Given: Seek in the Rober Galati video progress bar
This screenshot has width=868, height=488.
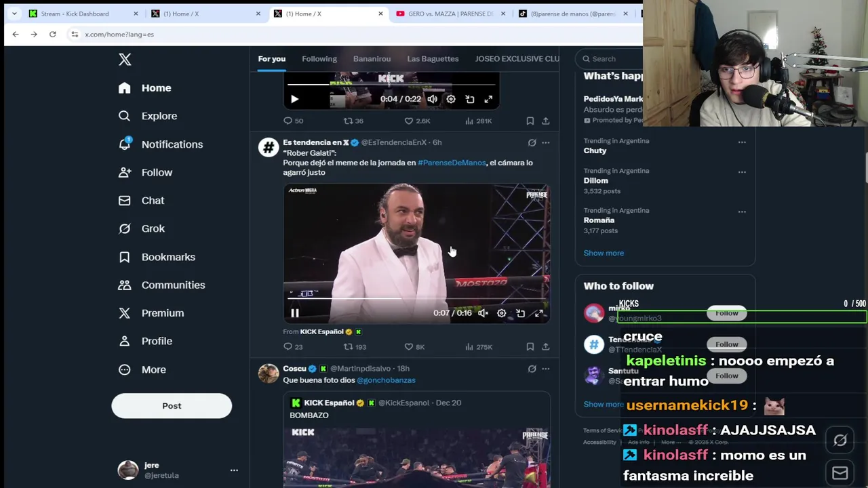Looking at the screenshot, I should coord(416,298).
